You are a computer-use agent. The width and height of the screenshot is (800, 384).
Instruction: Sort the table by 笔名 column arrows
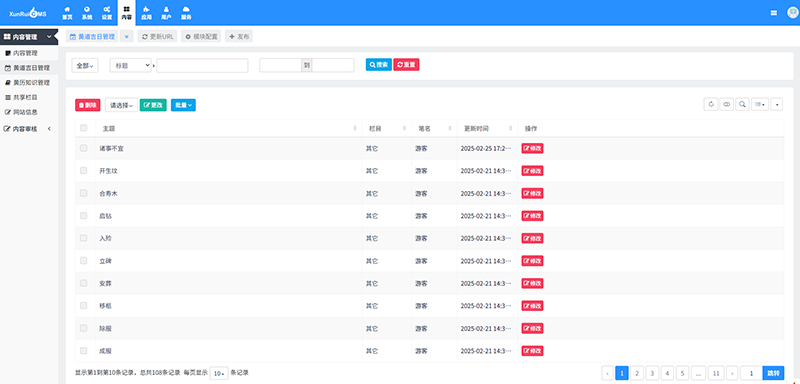450,129
